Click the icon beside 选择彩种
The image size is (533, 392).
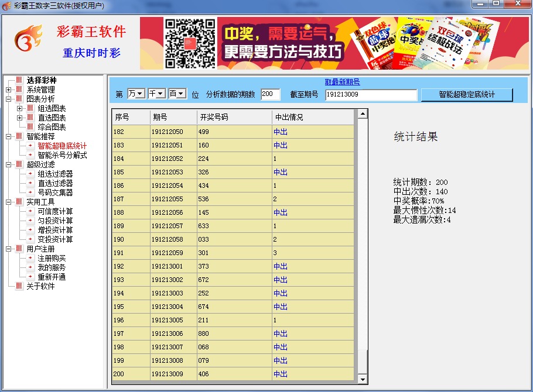(x=19, y=80)
